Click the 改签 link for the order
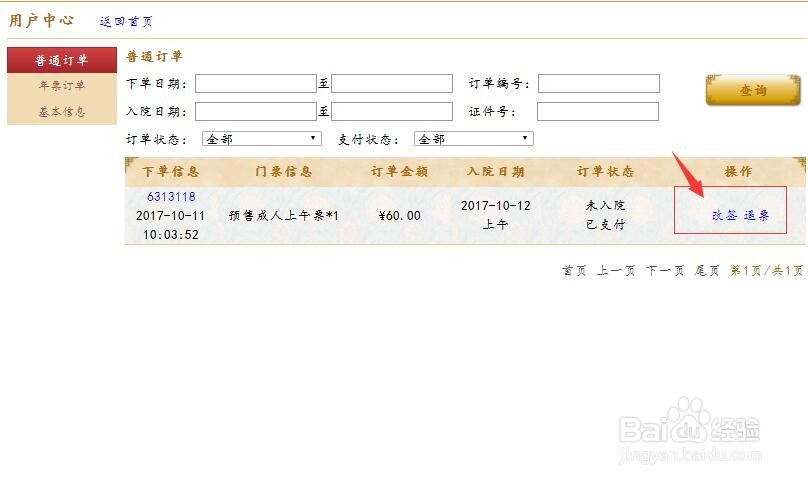The height and width of the screenshot is (483, 808). [x=725, y=215]
